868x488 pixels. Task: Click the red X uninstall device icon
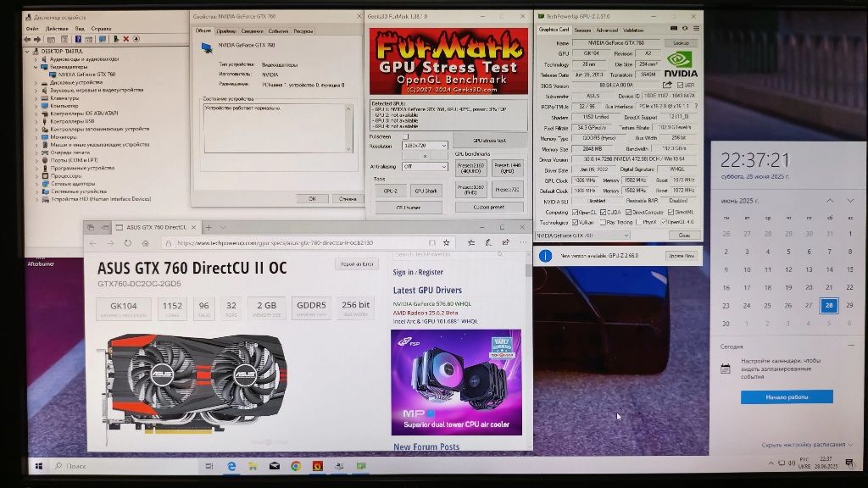click(125, 39)
